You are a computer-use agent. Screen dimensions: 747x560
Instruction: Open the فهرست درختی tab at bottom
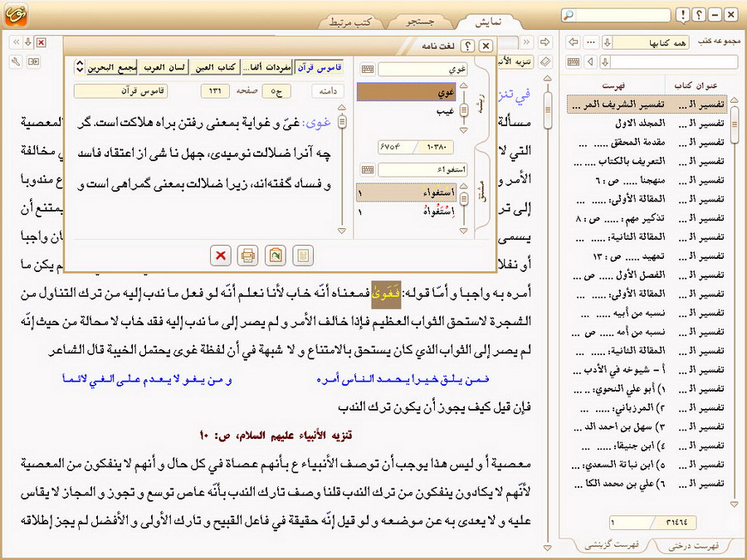point(693,546)
